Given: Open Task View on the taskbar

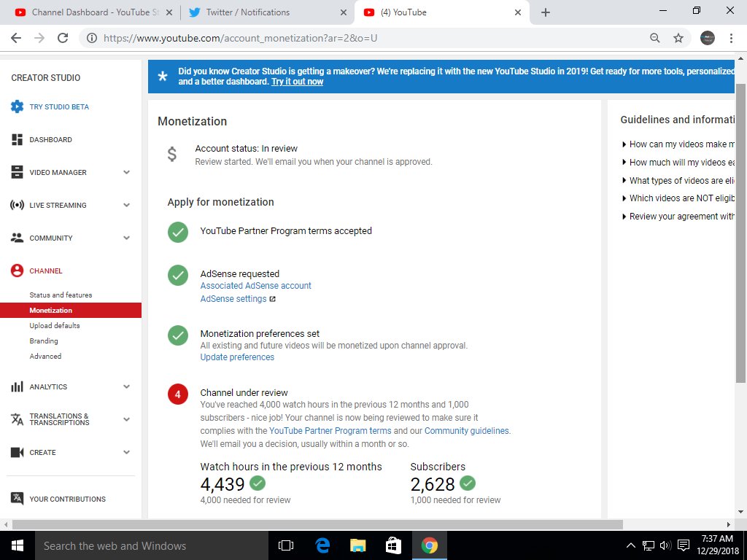Looking at the screenshot, I should (x=286, y=545).
